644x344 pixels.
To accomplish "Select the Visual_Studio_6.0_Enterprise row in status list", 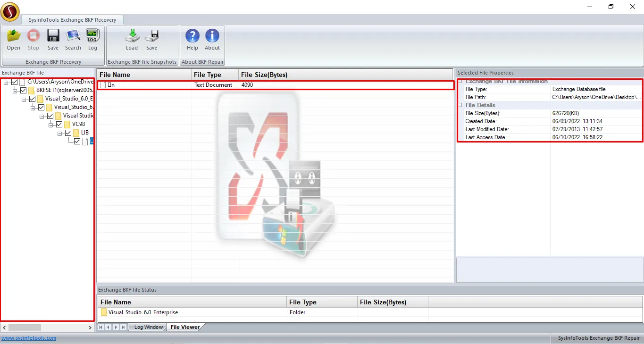I will pyautogui.click(x=370, y=312).
